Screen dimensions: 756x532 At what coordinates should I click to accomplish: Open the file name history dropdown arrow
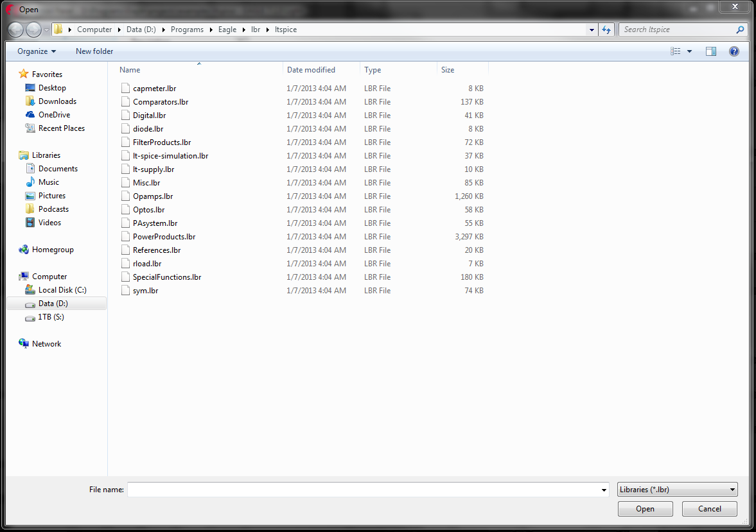coord(603,489)
